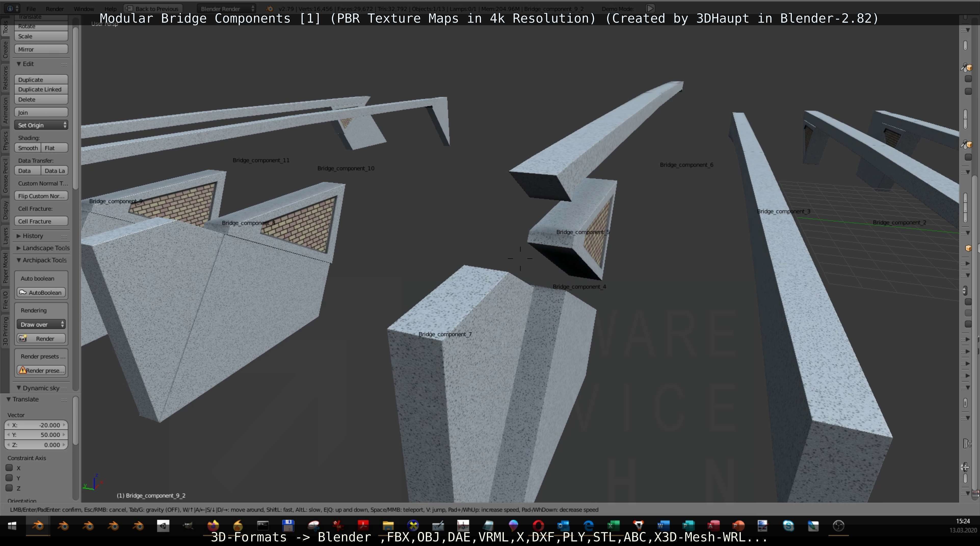
Task: Open the Set Origin dropdown
Action: pos(41,125)
